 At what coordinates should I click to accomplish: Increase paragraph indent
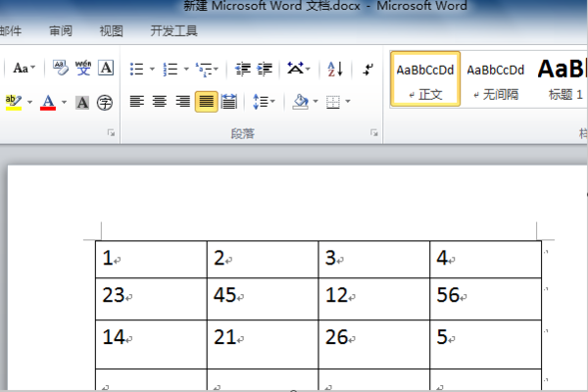(265, 69)
